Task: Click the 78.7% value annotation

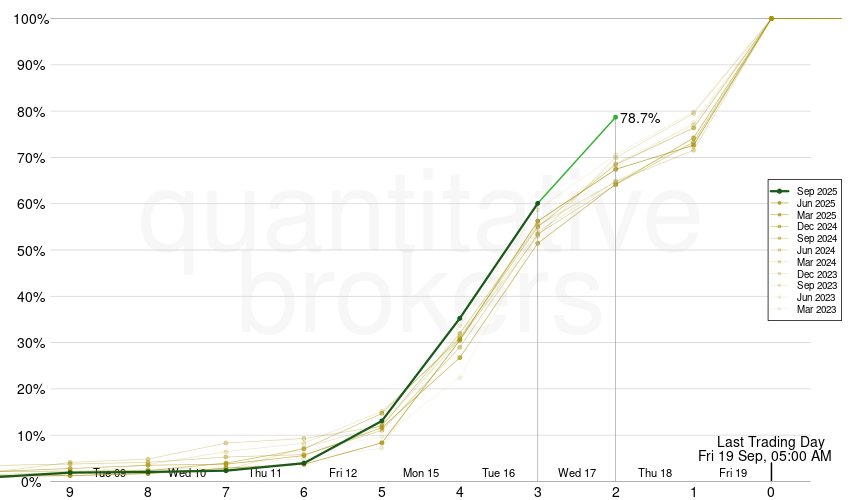Action: click(x=640, y=118)
